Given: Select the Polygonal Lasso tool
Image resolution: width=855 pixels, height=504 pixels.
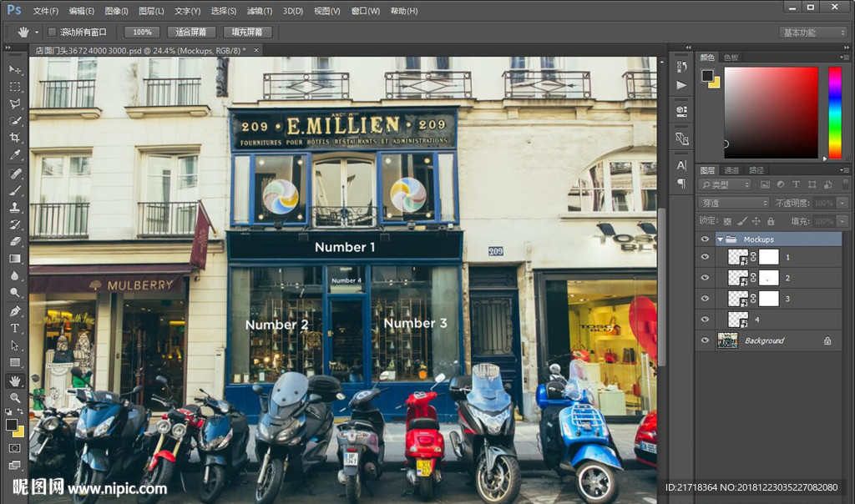Looking at the screenshot, I should tap(15, 103).
